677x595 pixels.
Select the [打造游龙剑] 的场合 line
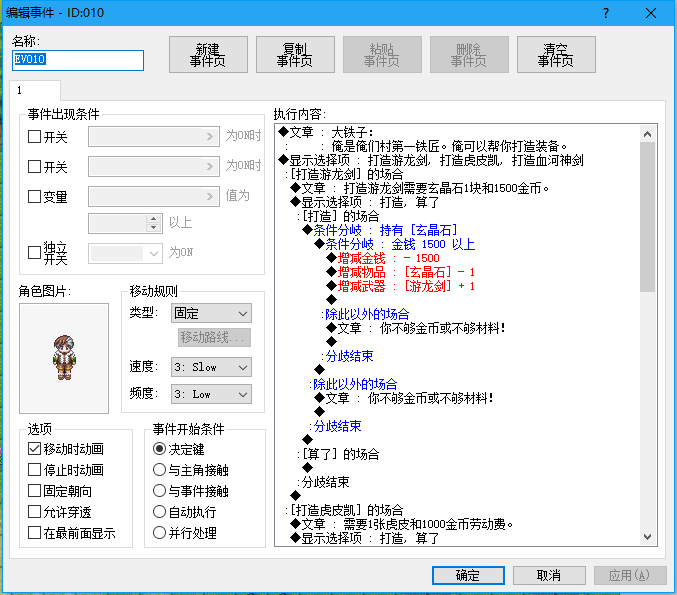pyautogui.click(x=344, y=174)
